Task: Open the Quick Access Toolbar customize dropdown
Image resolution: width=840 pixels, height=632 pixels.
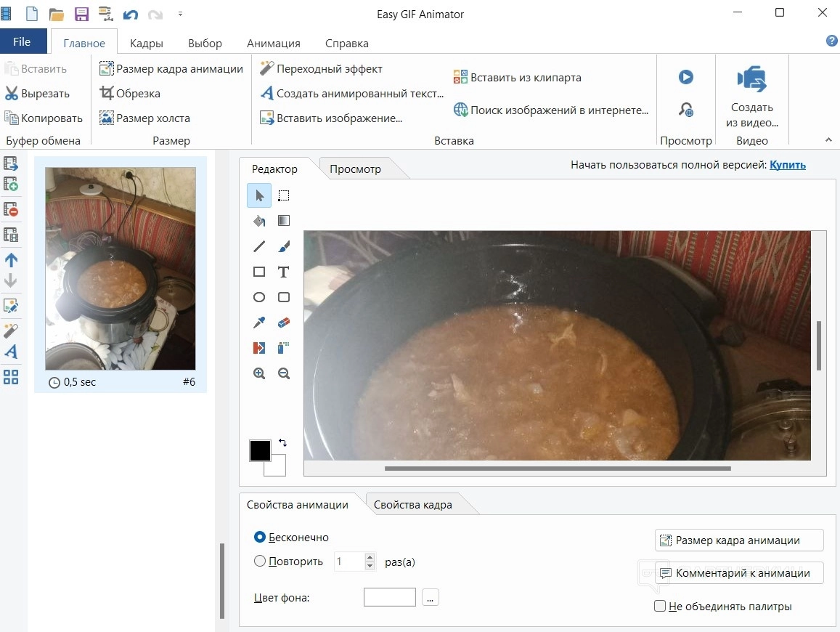Action: [180, 14]
